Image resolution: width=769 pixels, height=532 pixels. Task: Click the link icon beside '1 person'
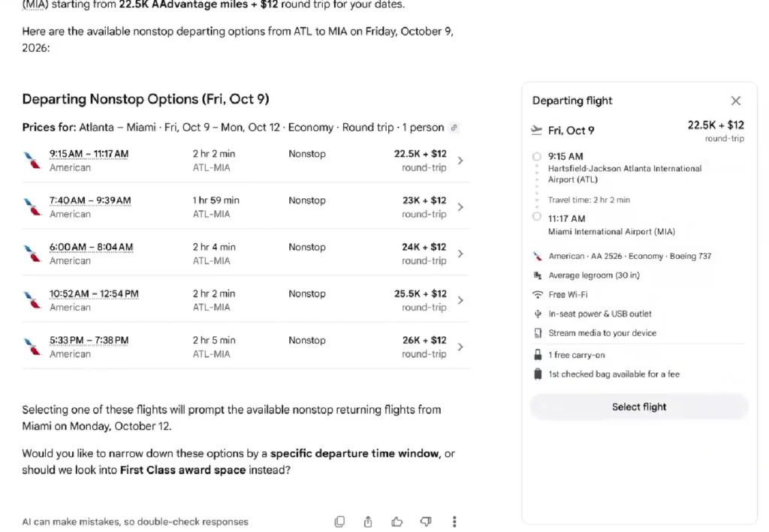[x=454, y=128]
